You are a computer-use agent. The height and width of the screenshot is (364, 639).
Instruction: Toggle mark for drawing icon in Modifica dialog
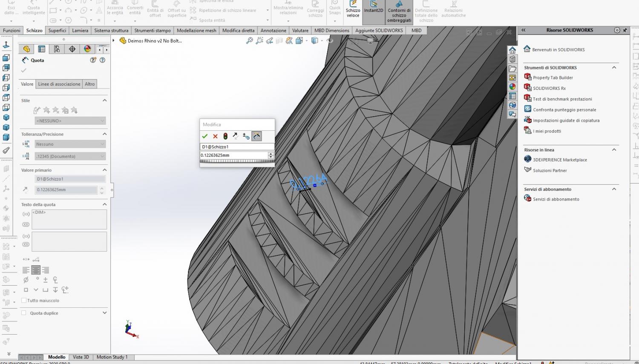coord(256,136)
